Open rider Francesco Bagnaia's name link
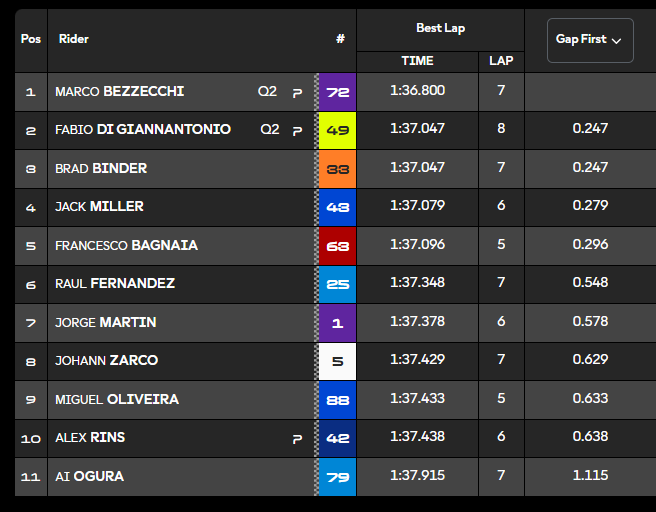This screenshot has width=656, height=512. [126, 246]
